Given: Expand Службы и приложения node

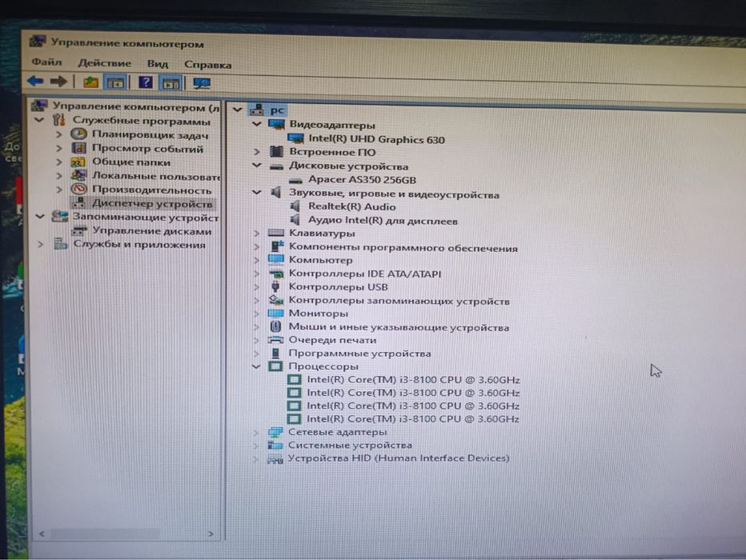Looking at the screenshot, I should click(41, 244).
